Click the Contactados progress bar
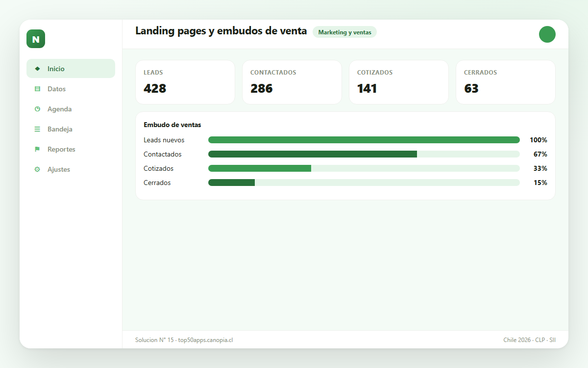 pos(364,154)
